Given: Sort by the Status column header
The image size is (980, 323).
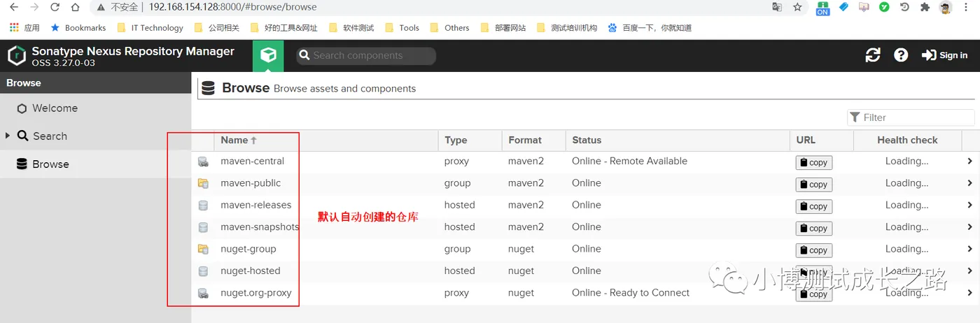Looking at the screenshot, I should [x=677, y=140].
